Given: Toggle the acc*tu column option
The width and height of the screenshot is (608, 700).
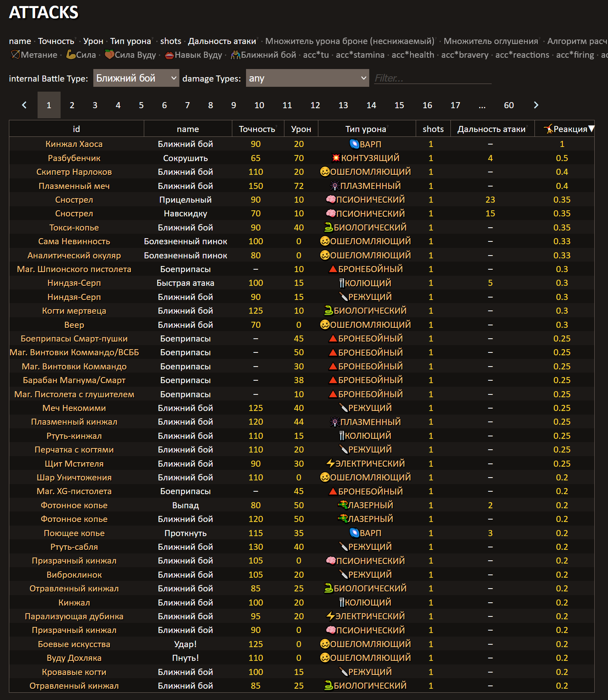Looking at the screenshot, I should (x=316, y=54).
